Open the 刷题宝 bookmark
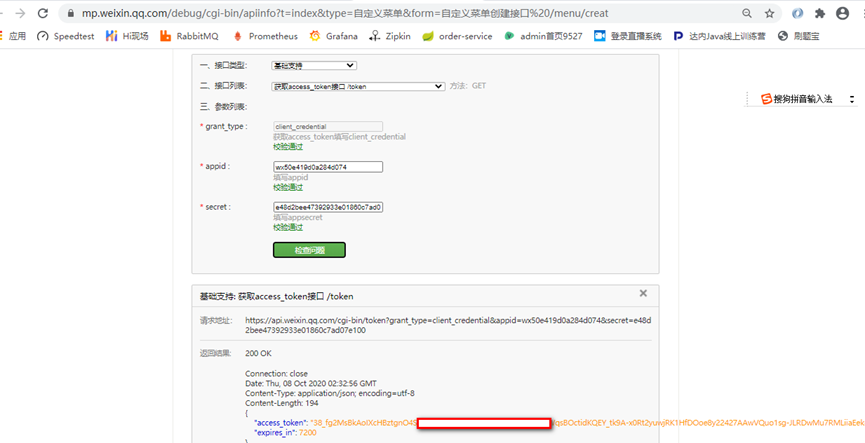Viewport: 865px width, 443px height. pos(799,36)
